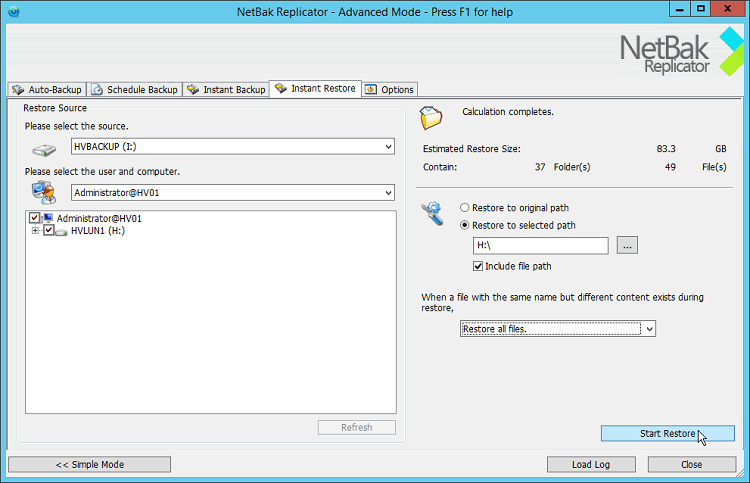The width and height of the screenshot is (750, 483).
Task: Click the user and computer icon
Action: (45, 193)
